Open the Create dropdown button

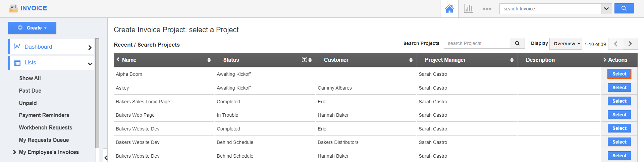coord(32,28)
